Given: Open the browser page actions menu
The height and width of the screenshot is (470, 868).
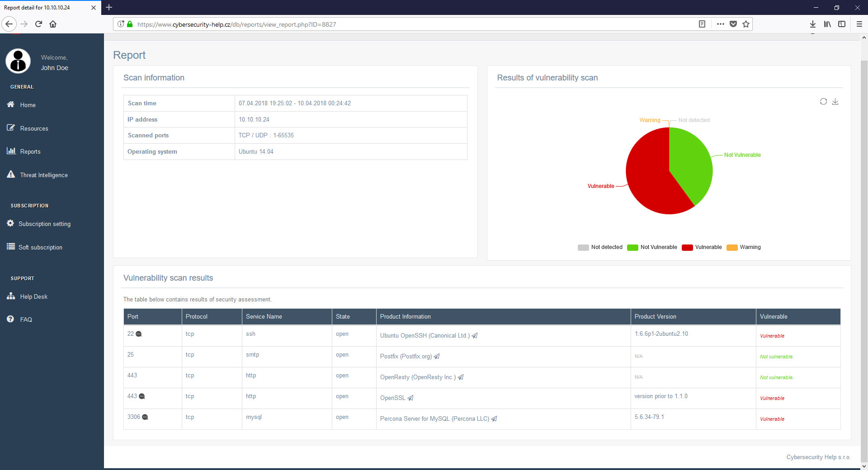Looking at the screenshot, I should coord(721,24).
